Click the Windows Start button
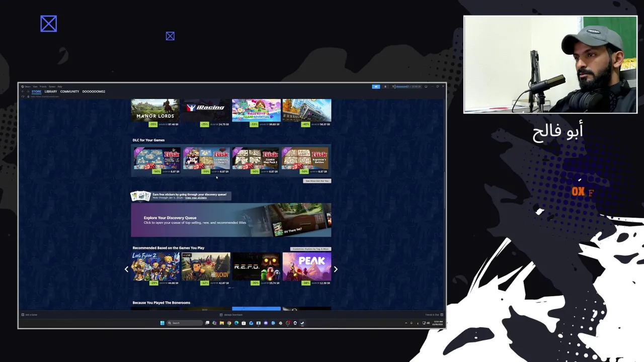The width and height of the screenshot is (644, 362). click(x=162, y=323)
